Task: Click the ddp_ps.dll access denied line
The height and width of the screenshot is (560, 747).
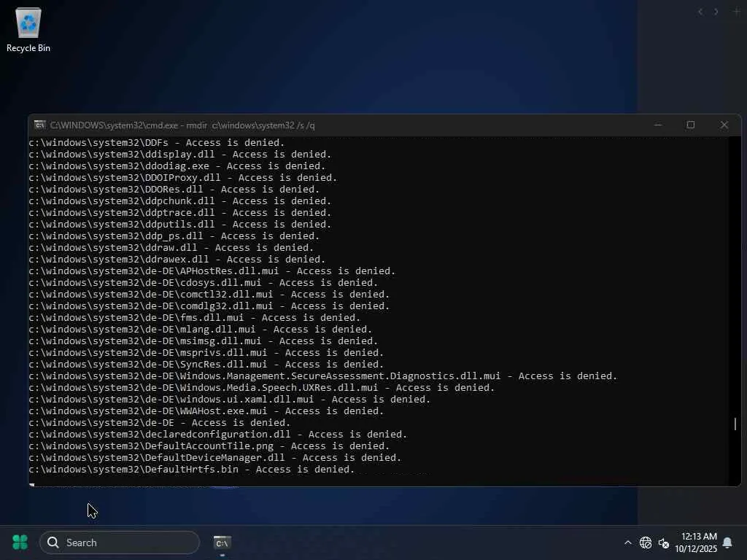Action: (174, 236)
